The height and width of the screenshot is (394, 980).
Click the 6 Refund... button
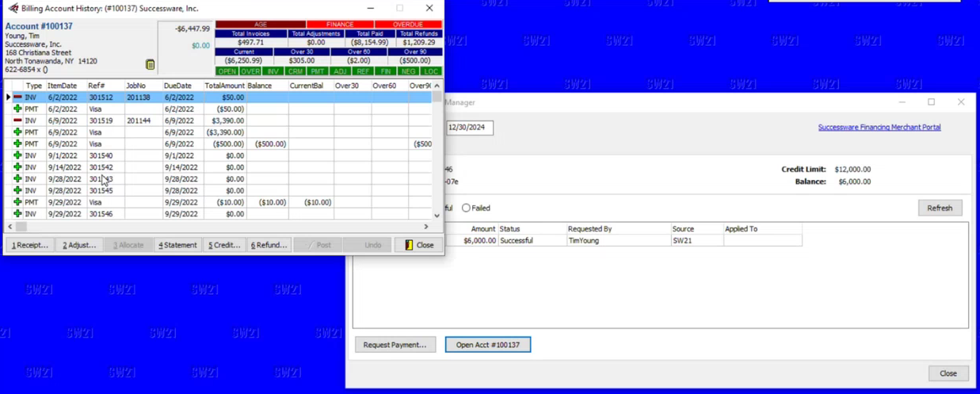pyautogui.click(x=269, y=245)
